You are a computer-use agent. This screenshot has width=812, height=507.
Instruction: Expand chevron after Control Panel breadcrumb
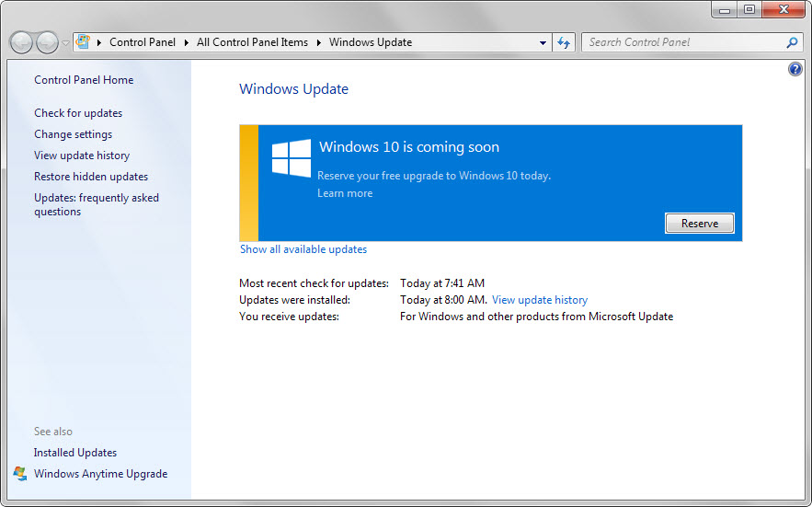[187, 42]
